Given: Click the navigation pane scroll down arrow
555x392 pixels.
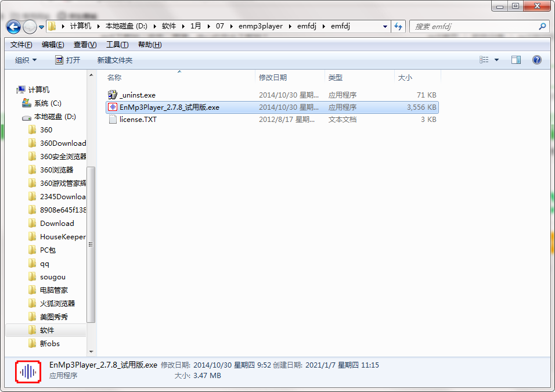Looking at the screenshot, I should tap(91, 351).
